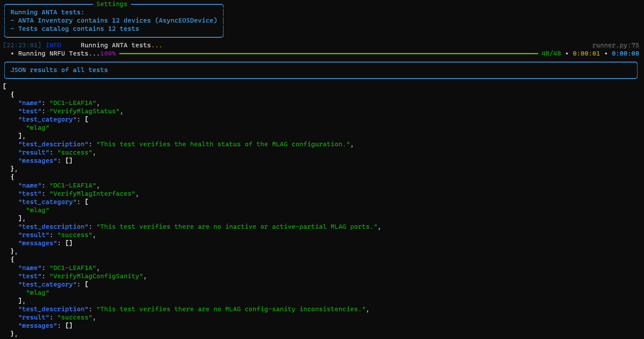
Task: Click the runner.py:75 source link
Action: [615, 45]
